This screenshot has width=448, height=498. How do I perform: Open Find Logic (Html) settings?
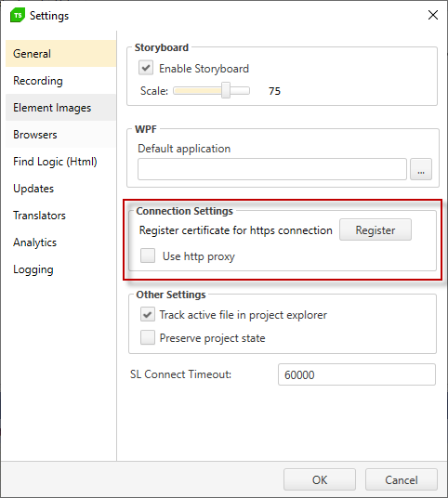(60, 162)
